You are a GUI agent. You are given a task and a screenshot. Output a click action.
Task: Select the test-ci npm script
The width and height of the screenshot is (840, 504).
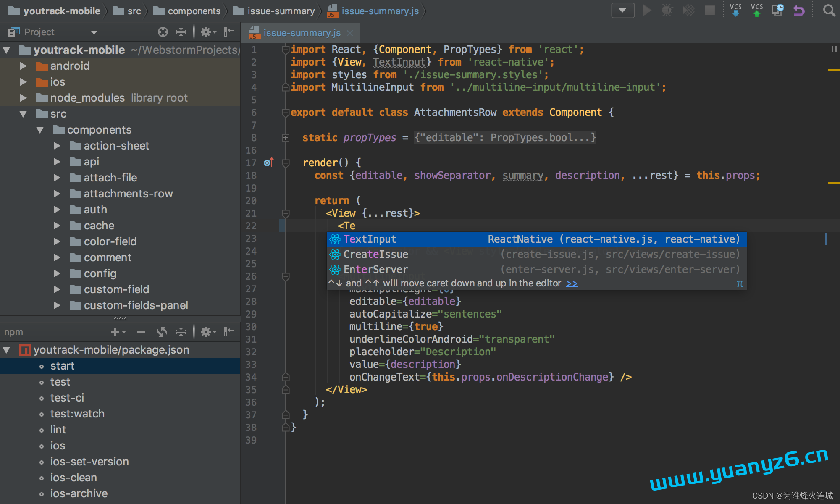point(120,398)
